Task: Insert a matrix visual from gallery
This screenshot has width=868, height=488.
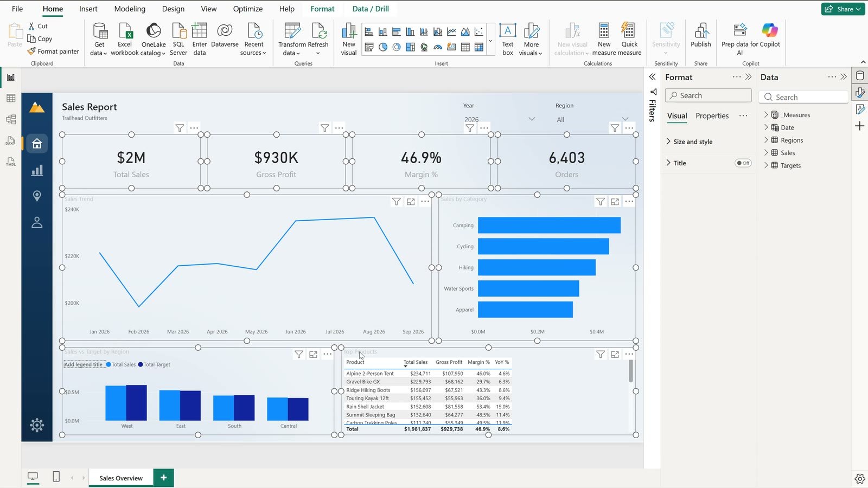Action: (479, 47)
